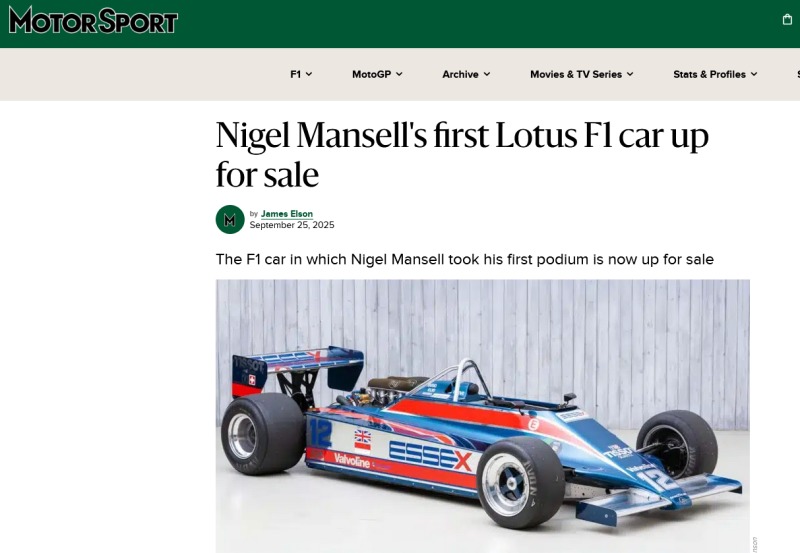Open the shopping bag icon
Viewport: 800px width, 553px height.
pyautogui.click(x=787, y=19)
